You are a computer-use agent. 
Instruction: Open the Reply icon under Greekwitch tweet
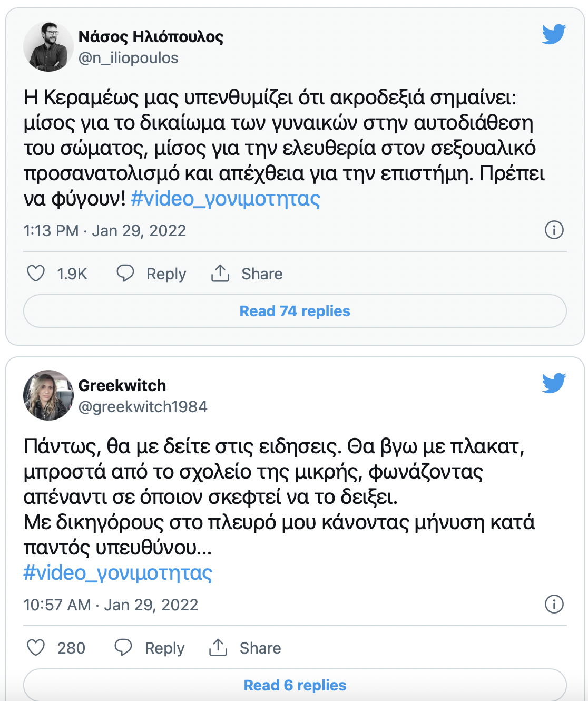pyautogui.click(x=123, y=648)
